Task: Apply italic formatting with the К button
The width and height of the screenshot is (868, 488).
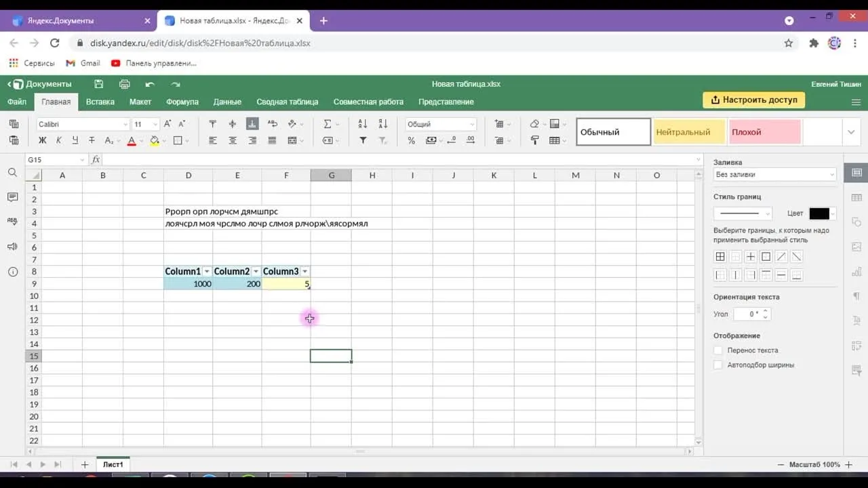Action: (58, 140)
